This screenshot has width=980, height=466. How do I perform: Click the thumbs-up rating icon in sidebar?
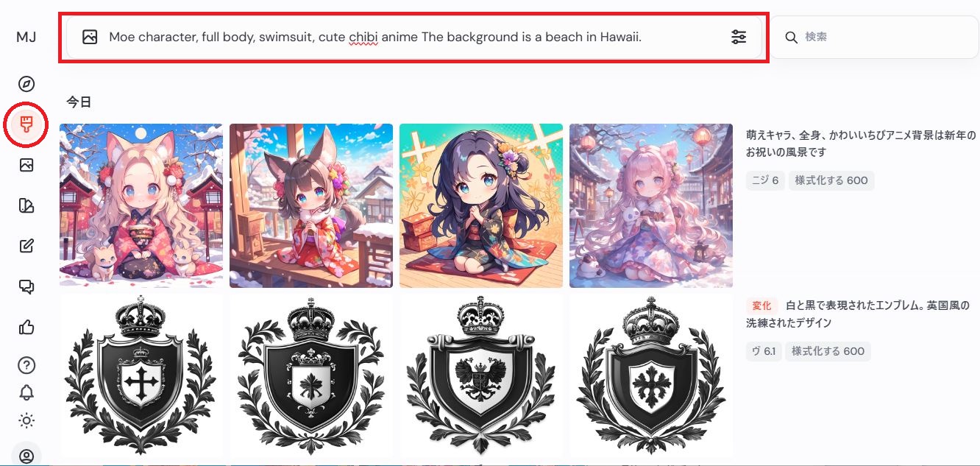point(26,327)
